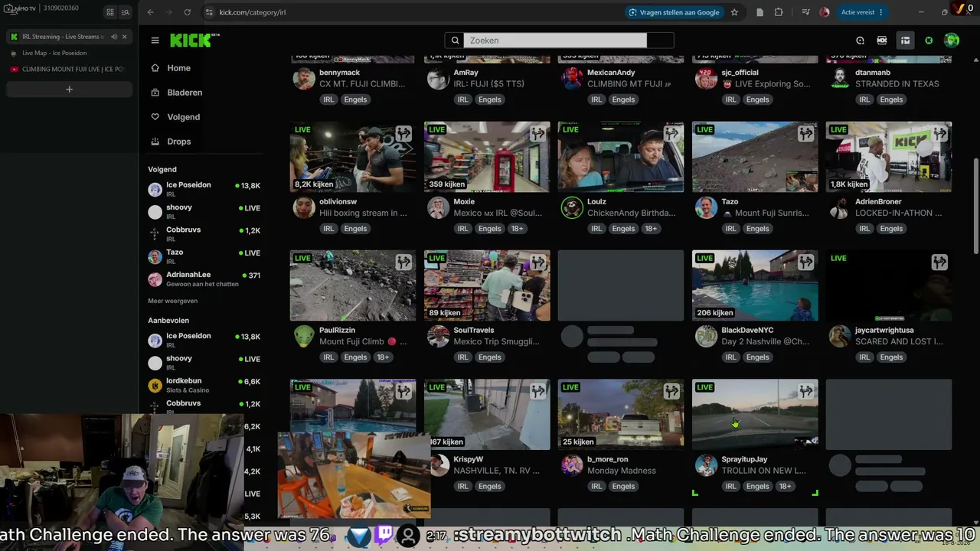Click 18+ tag under Louiz stream
Viewport: 980px width, 551px height.
click(x=650, y=229)
